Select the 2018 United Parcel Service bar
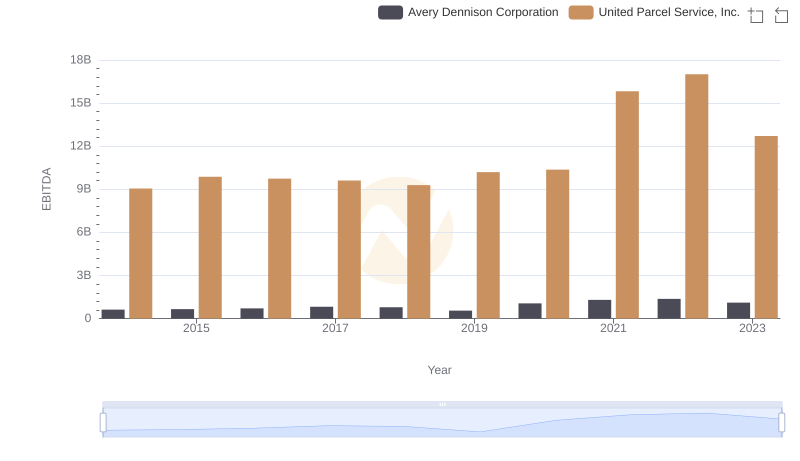 pos(419,252)
